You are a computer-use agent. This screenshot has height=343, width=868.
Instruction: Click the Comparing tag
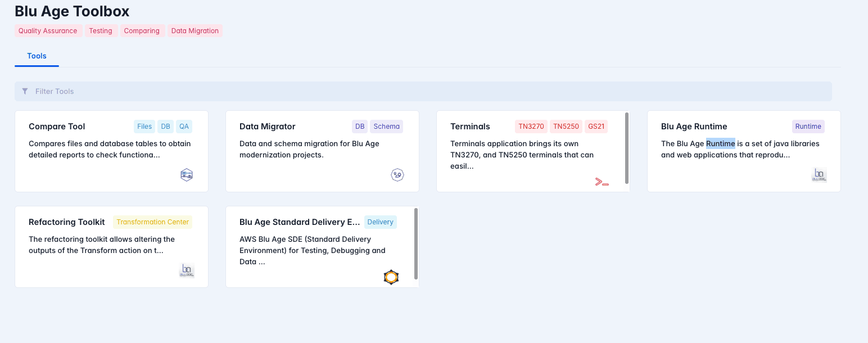coord(142,31)
